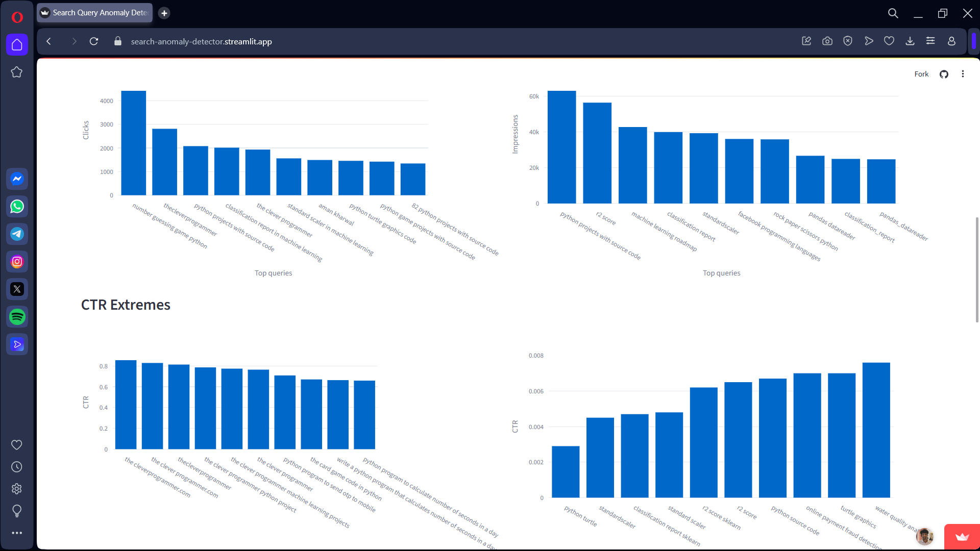
Task: Click the snapshot camera icon
Action: pos(827,41)
